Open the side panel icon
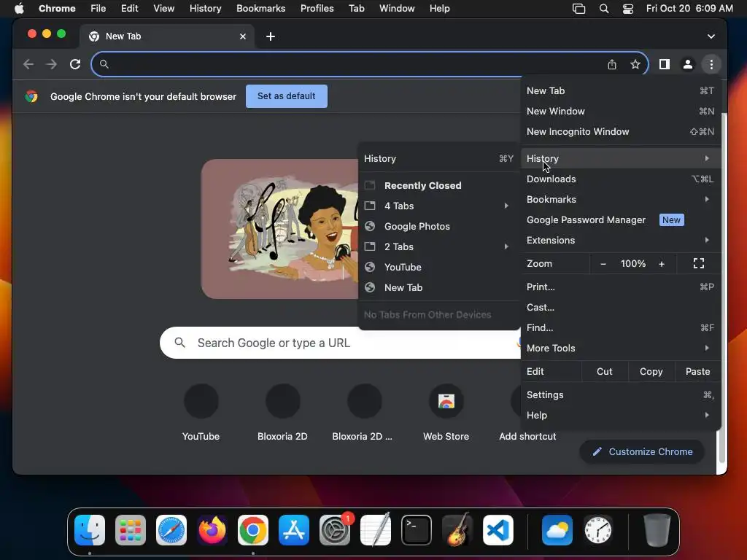The image size is (747, 560). point(664,64)
